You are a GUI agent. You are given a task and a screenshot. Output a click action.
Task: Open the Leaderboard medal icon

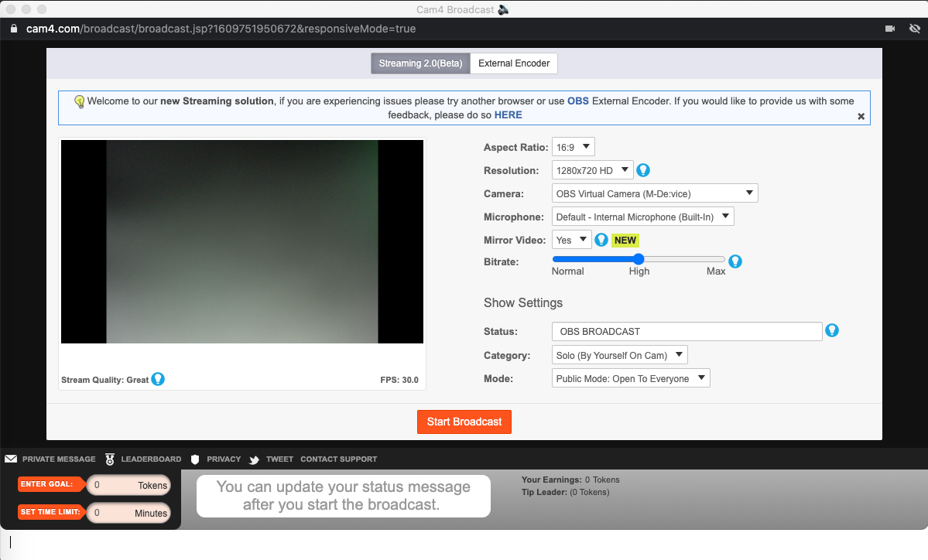pos(110,459)
